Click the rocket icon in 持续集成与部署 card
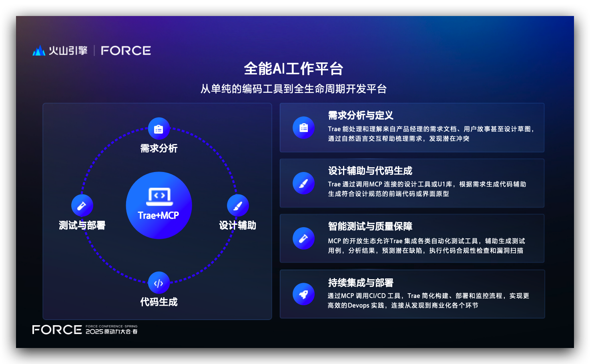Viewport: 590px width, 364px height. point(304,294)
